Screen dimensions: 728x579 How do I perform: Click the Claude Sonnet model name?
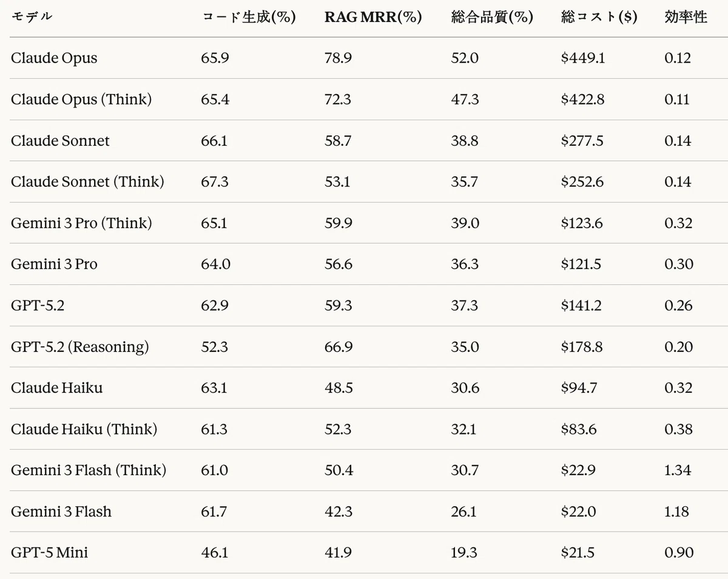point(60,141)
